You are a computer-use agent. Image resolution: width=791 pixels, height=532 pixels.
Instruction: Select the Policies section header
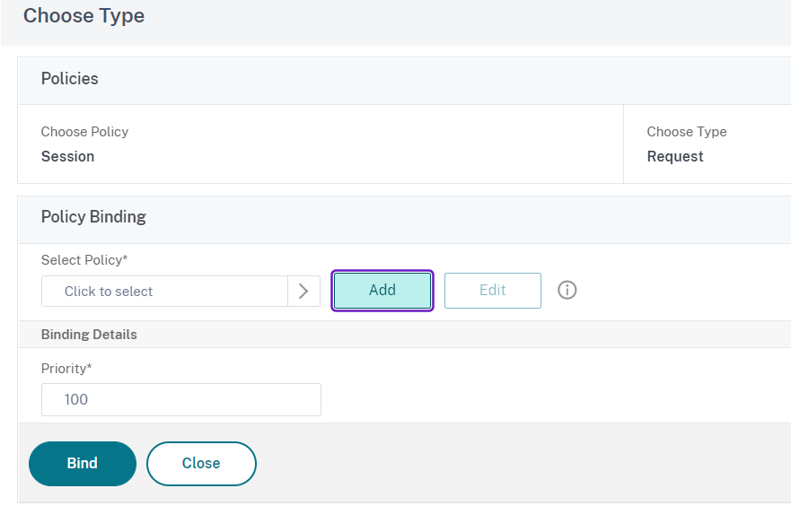pyautogui.click(x=70, y=79)
